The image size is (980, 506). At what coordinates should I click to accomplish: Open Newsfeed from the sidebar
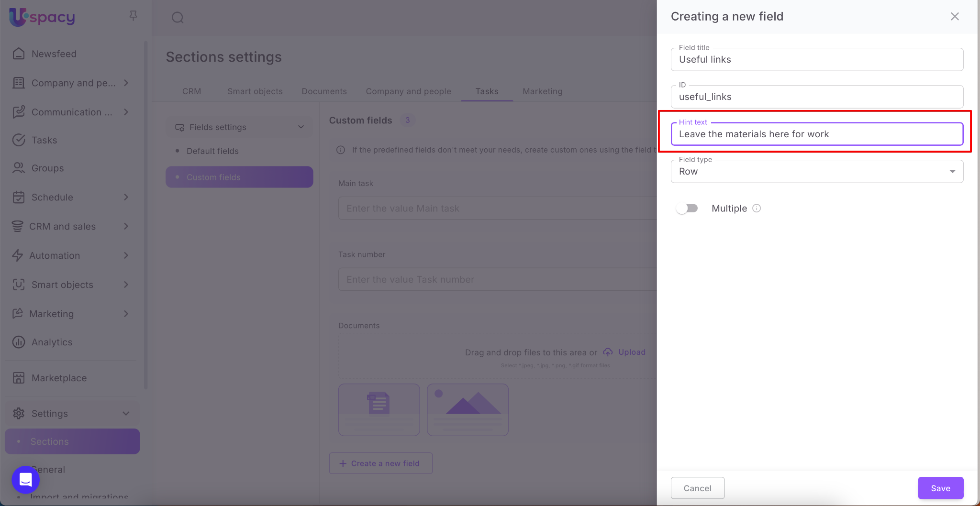(54, 54)
